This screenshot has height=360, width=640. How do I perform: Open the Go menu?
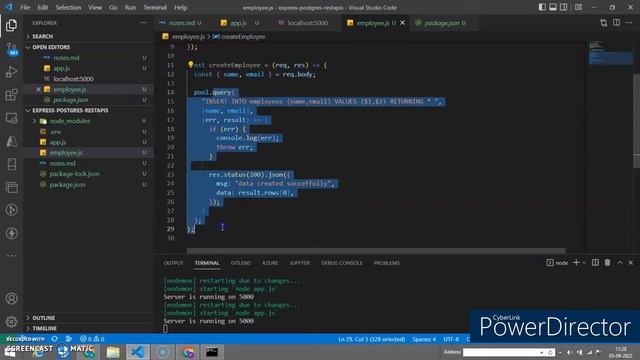[x=113, y=7]
